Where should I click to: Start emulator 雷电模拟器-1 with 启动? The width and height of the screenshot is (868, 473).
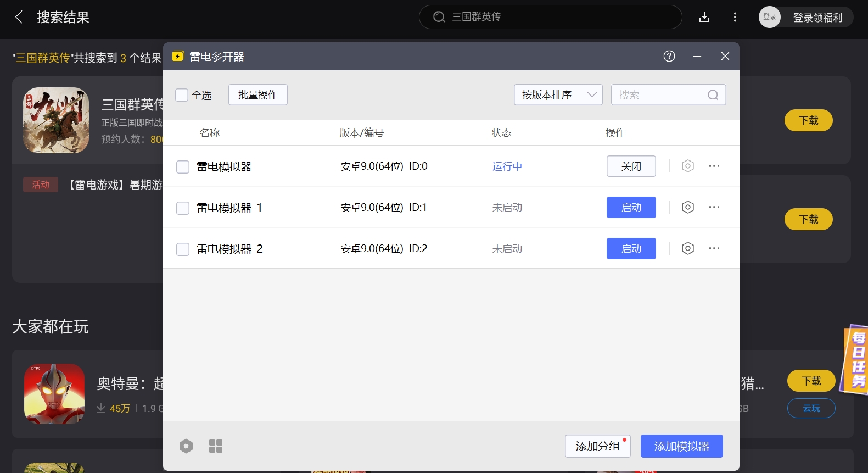[x=631, y=207]
